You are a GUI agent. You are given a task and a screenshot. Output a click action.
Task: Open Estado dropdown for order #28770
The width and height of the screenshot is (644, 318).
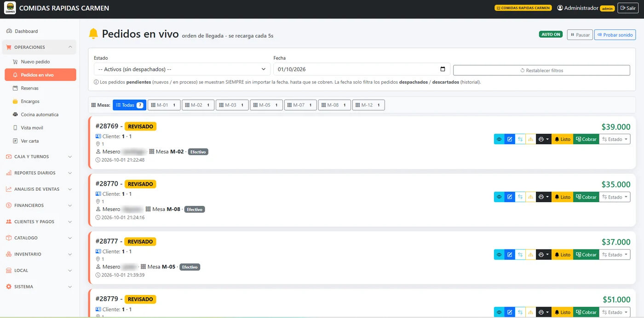click(x=615, y=197)
